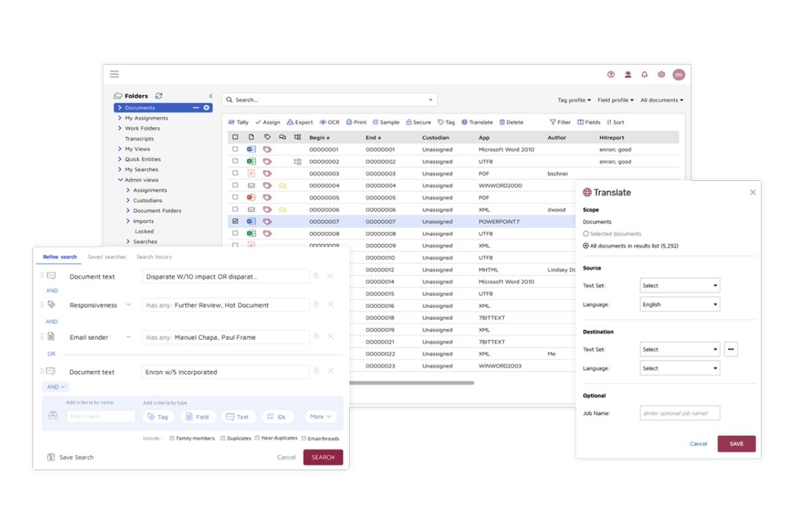Click Print in the document toolbar

point(356,122)
